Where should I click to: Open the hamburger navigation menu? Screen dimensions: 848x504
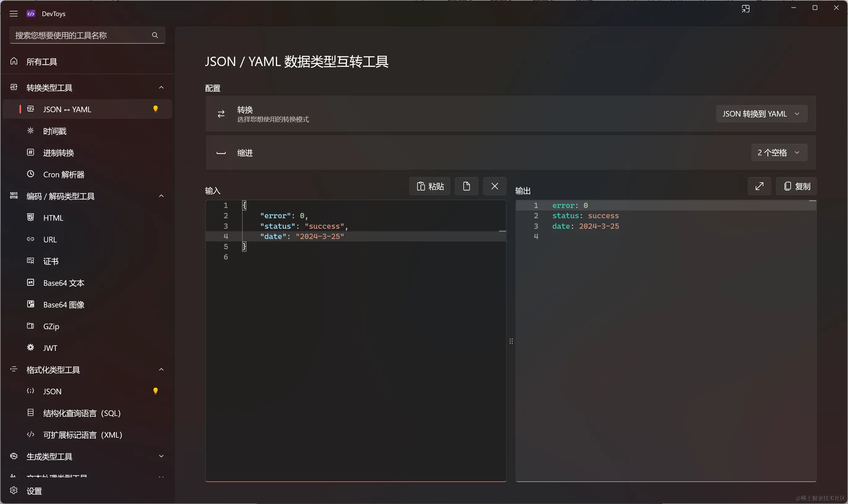click(x=14, y=14)
